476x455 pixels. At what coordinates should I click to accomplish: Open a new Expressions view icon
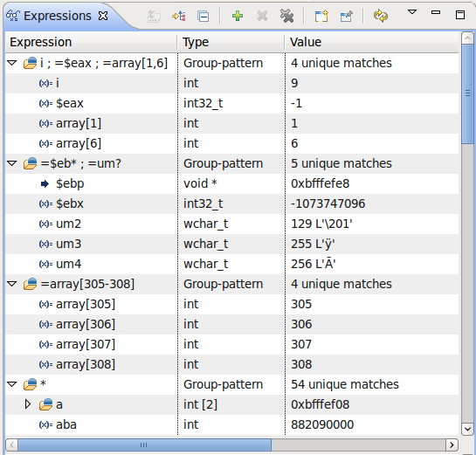(x=321, y=16)
